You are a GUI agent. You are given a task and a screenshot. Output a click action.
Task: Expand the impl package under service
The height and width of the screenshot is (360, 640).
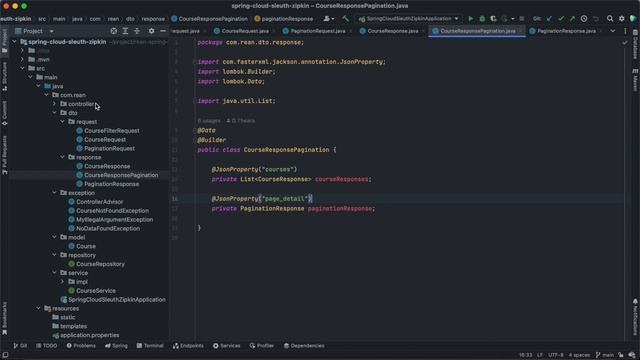[x=62, y=282]
